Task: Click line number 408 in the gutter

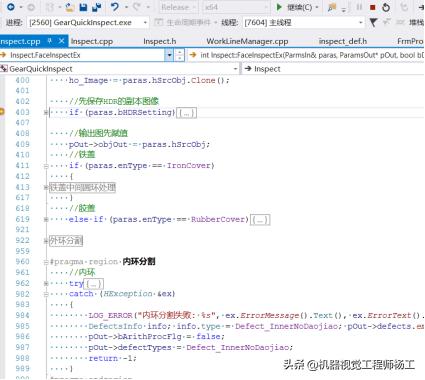Action: 22,133
